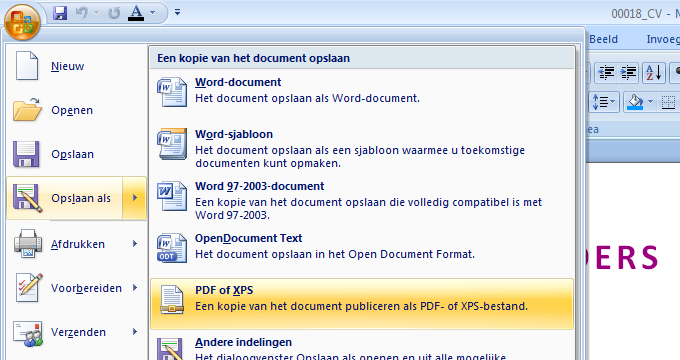Viewport: 680px width, 360px height.
Task: Expand the Afdrukken submenu arrow
Action: tap(135, 244)
